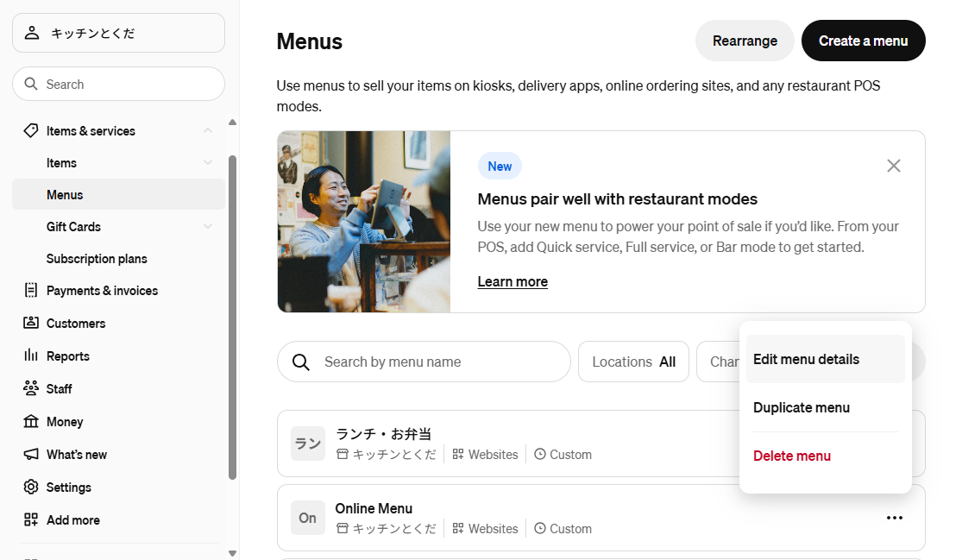This screenshot has width=962, height=560.
Task: Select Edit menu details option
Action: tap(825, 360)
